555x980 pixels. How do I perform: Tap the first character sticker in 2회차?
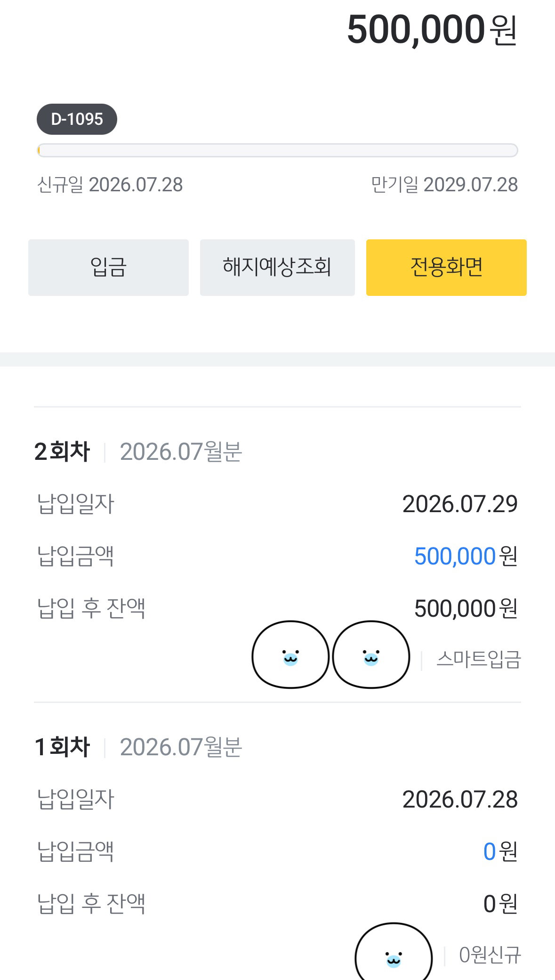click(x=290, y=655)
